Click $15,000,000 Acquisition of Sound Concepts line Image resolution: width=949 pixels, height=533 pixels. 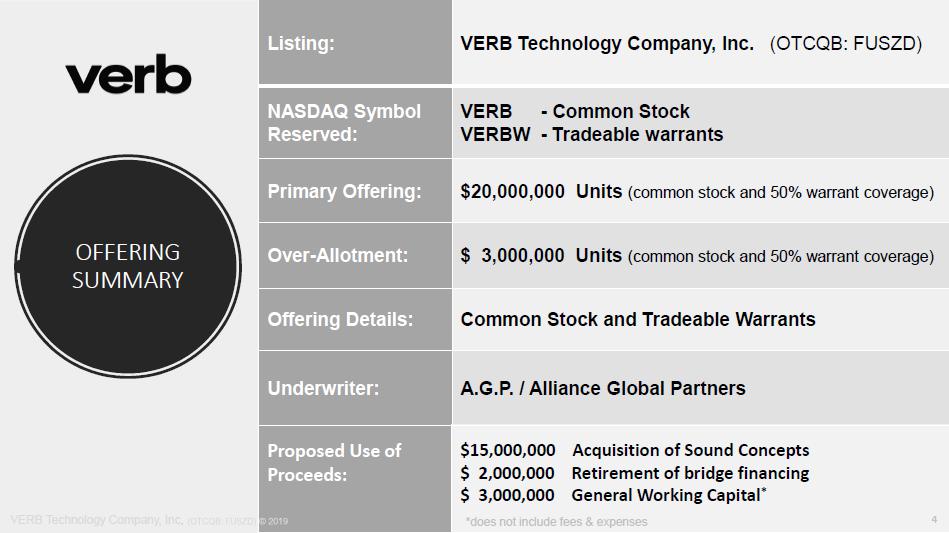coord(634,450)
